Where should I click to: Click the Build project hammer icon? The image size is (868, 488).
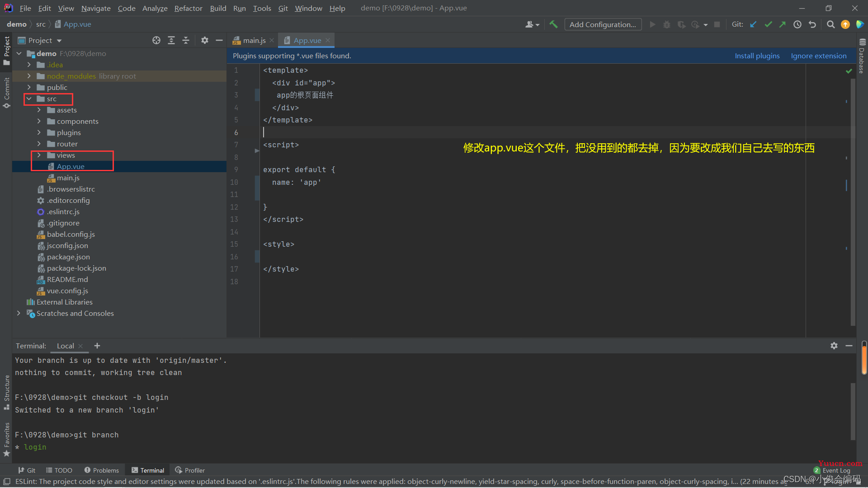coord(553,24)
